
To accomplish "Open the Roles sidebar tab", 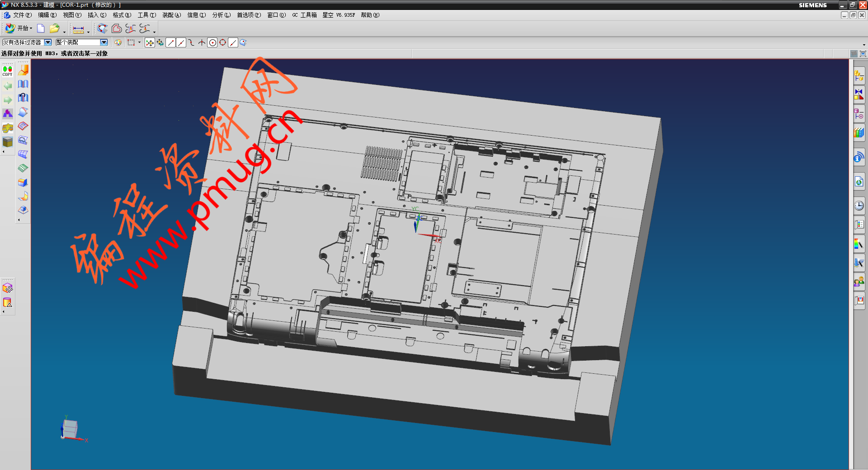I will pyautogui.click(x=859, y=282).
